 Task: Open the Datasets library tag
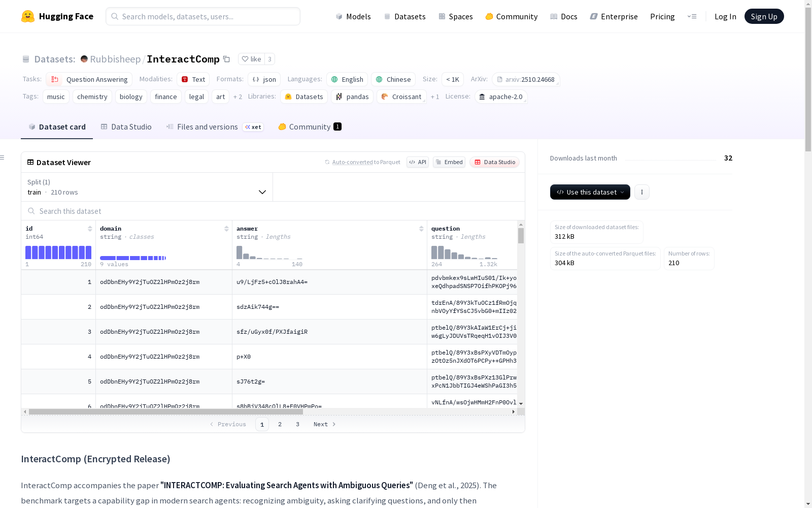click(x=304, y=97)
